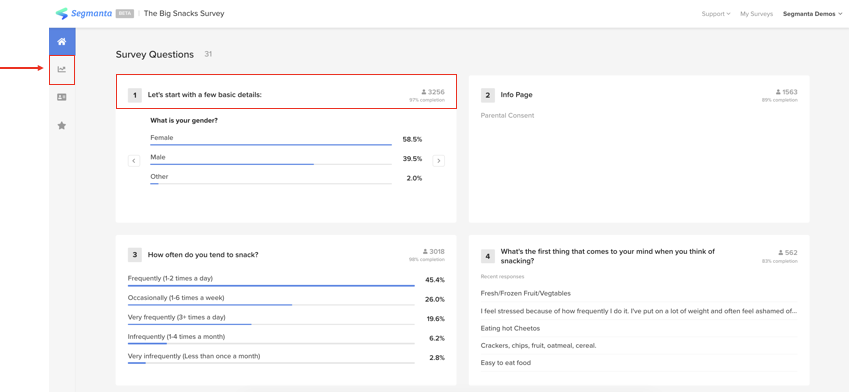Click question number 4 badge

click(x=487, y=256)
